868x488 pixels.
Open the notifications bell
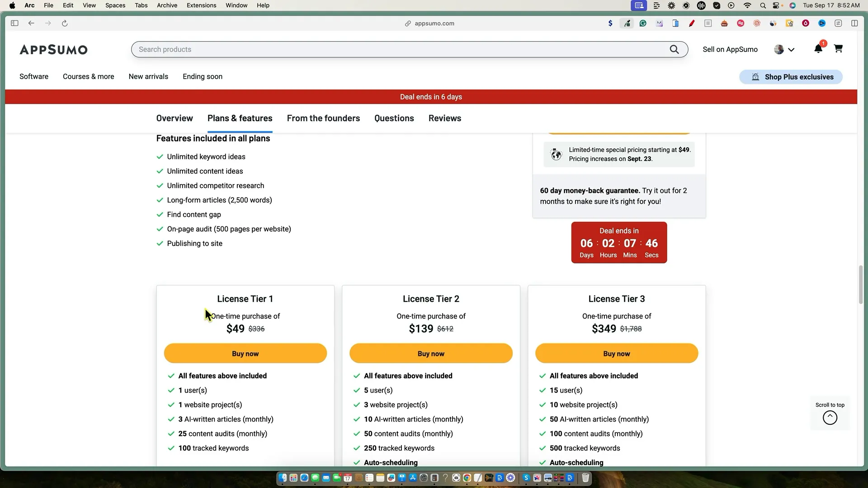pos(818,49)
